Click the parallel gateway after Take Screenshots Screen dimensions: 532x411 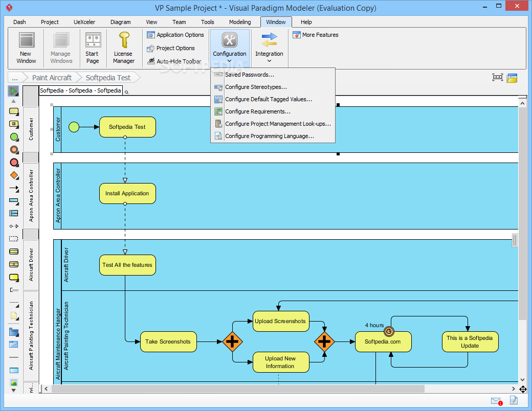pyautogui.click(x=232, y=341)
